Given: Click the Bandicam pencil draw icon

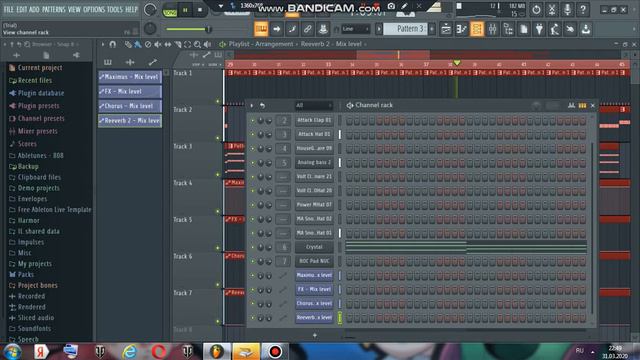Looking at the screenshot, I should pyautogui.click(x=404, y=6).
